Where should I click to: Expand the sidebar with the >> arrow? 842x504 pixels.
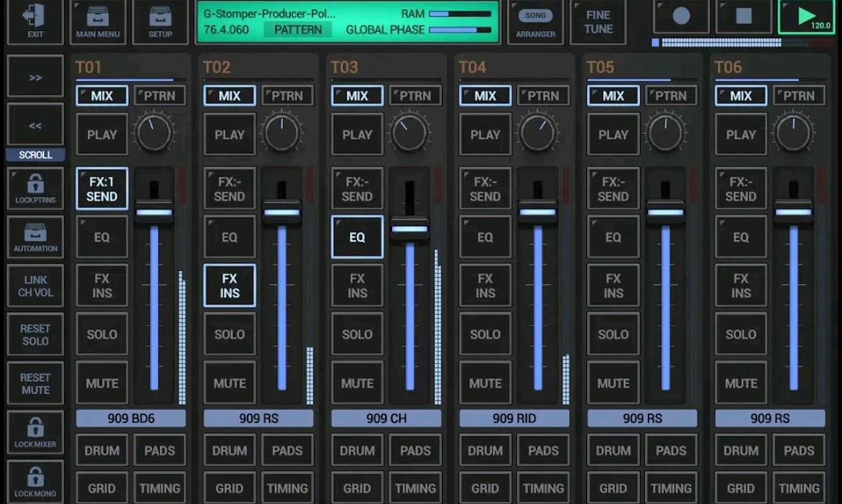coord(35,76)
